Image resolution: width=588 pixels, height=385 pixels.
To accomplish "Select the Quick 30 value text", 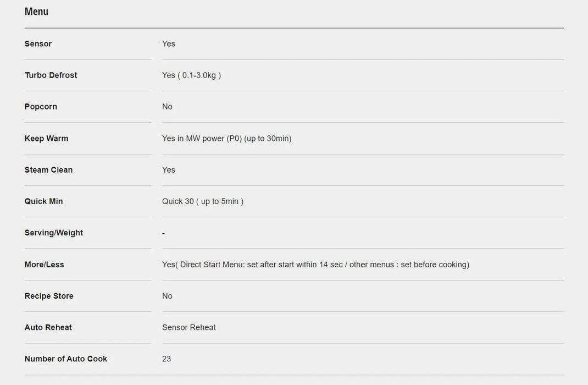I will point(202,201).
